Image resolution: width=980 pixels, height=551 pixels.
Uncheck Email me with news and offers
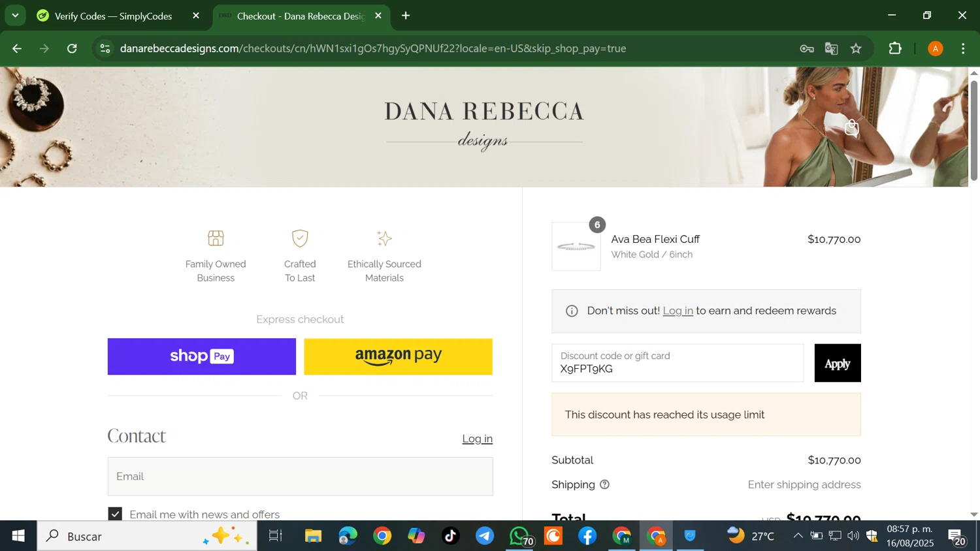(x=115, y=514)
